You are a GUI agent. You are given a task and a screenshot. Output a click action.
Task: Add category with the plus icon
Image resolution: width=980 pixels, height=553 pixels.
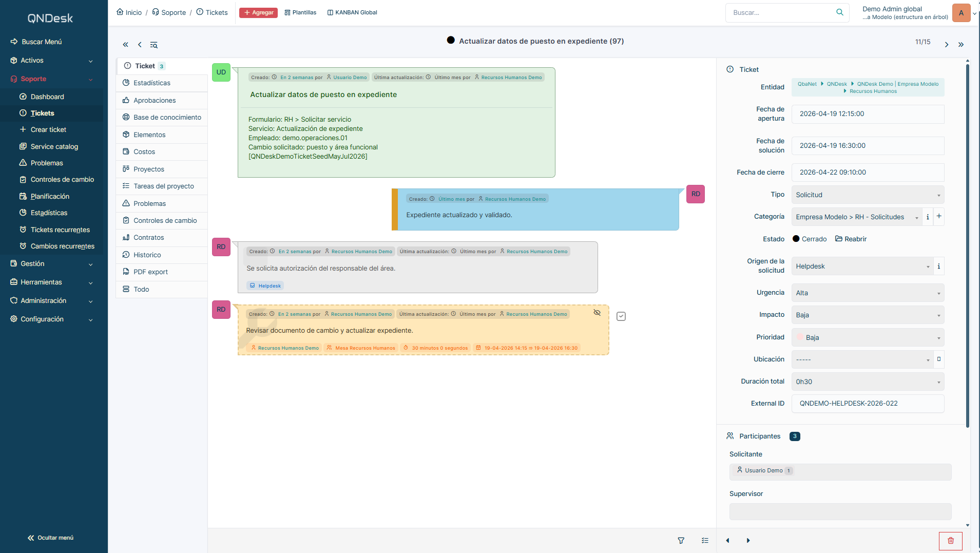[x=939, y=217]
